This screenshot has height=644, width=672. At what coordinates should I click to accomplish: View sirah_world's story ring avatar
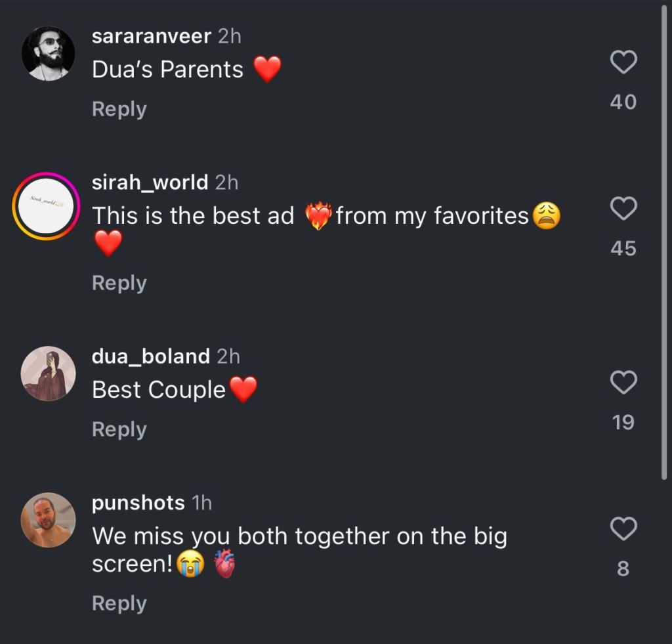click(x=47, y=206)
